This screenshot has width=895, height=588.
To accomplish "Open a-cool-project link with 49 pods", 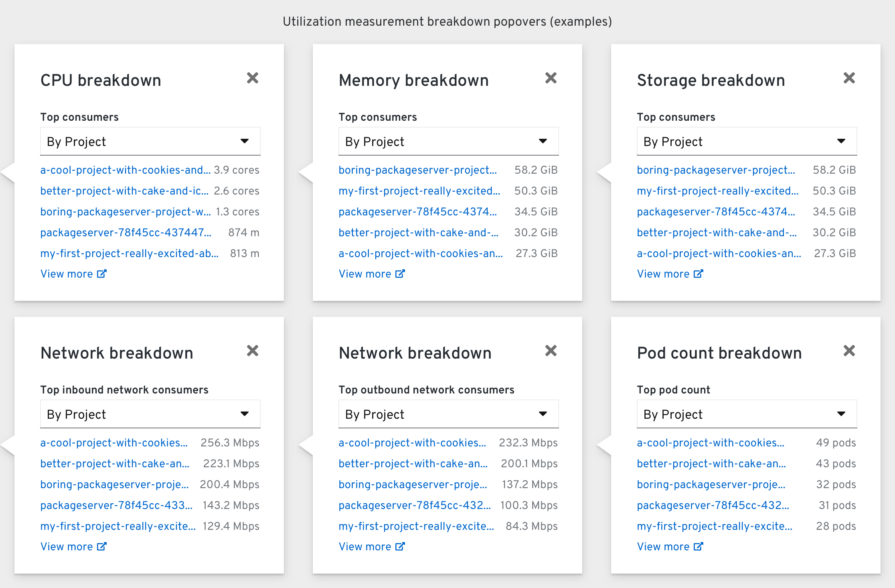I will 711,443.
